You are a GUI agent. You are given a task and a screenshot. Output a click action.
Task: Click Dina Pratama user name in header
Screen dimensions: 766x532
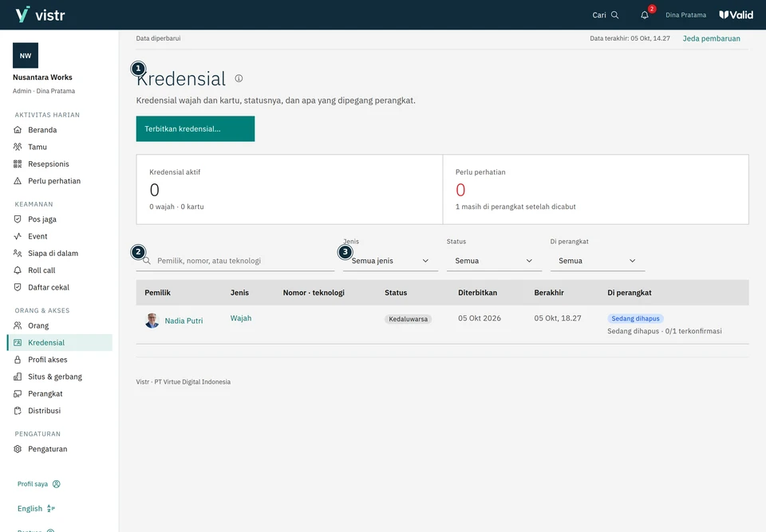pyautogui.click(x=686, y=15)
